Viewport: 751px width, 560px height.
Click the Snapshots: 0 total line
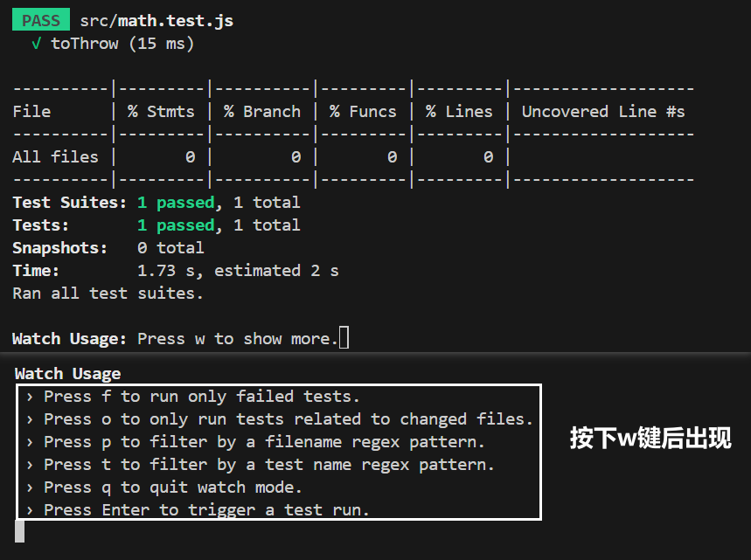click(108, 248)
